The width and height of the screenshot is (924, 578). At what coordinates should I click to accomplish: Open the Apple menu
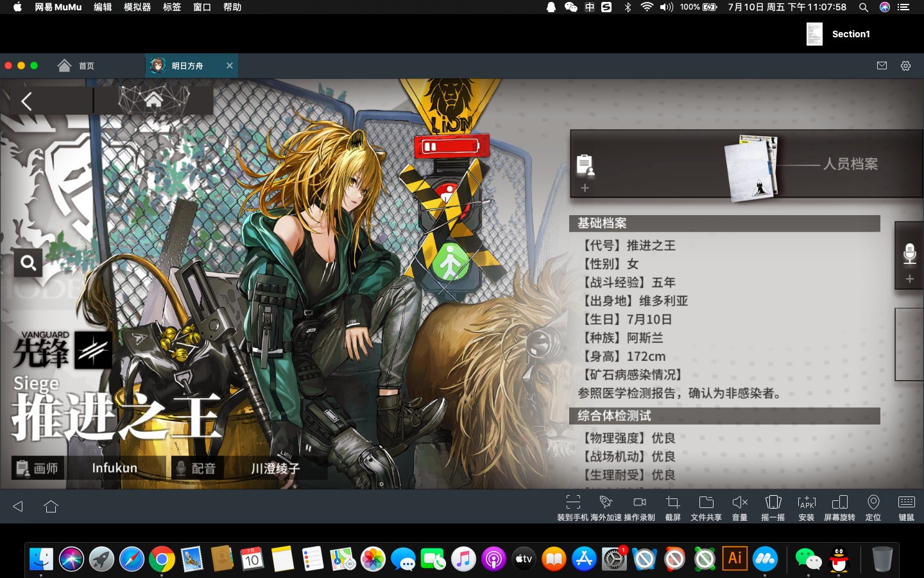click(x=17, y=7)
